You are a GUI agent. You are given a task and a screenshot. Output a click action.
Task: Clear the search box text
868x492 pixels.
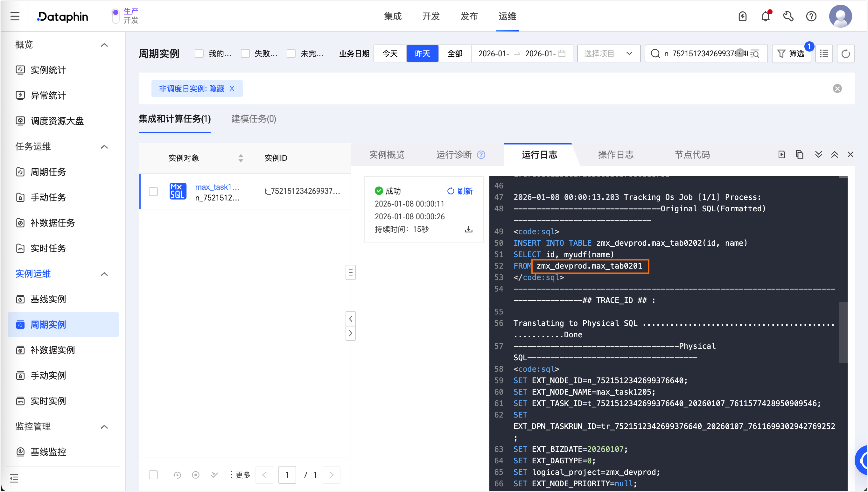[740, 53]
